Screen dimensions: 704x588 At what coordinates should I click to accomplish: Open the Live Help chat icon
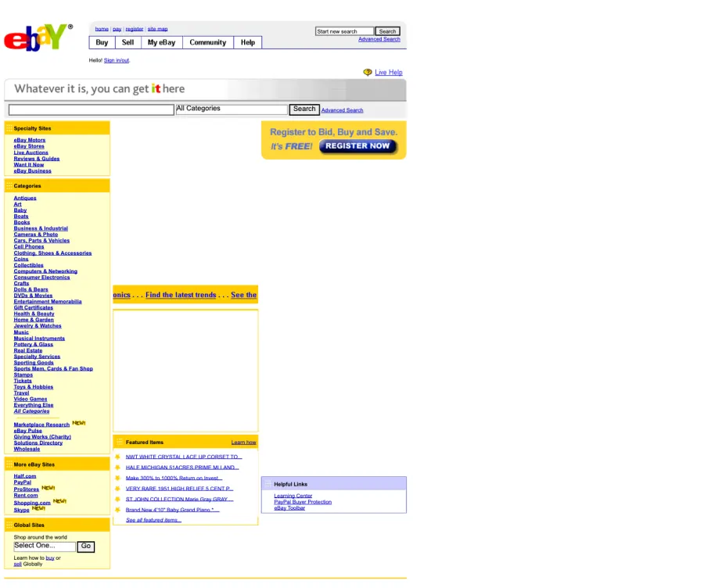coord(368,72)
